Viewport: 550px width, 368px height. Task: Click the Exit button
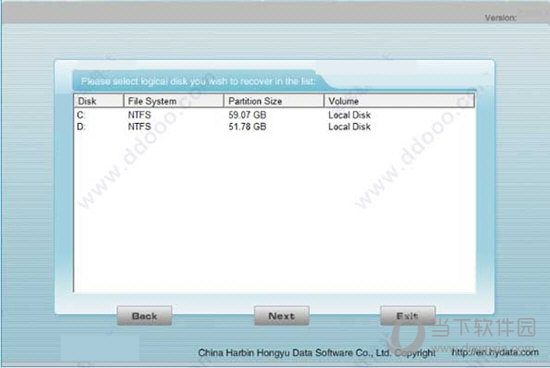pos(408,316)
